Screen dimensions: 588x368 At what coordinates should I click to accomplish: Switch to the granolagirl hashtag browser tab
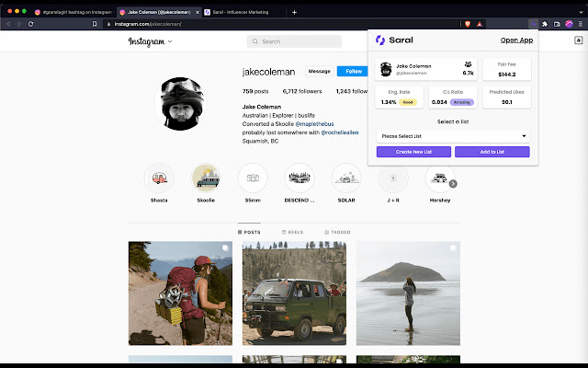(x=74, y=12)
